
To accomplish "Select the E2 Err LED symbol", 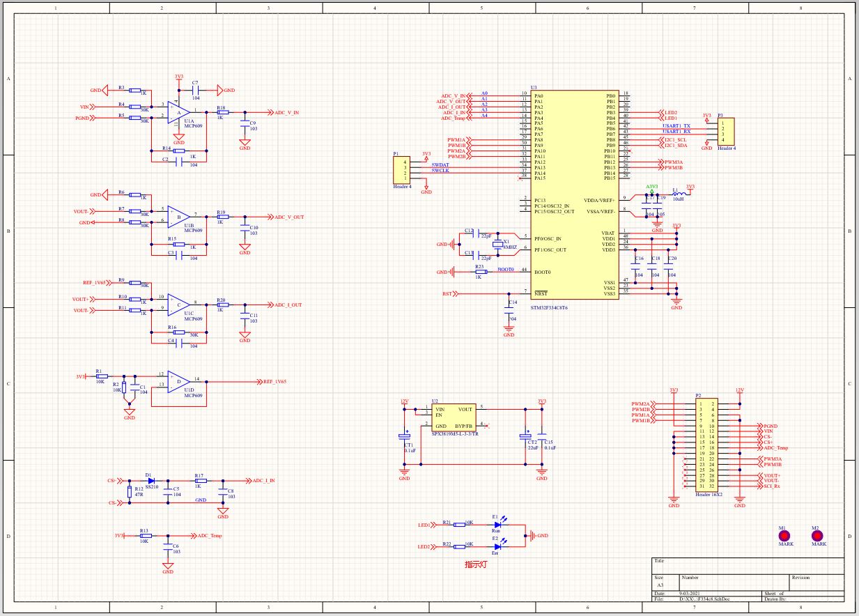I will (x=497, y=547).
